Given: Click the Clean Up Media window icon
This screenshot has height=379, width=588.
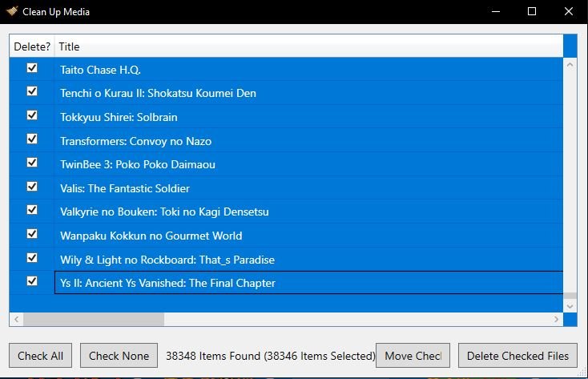Looking at the screenshot, I should (x=12, y=11).
